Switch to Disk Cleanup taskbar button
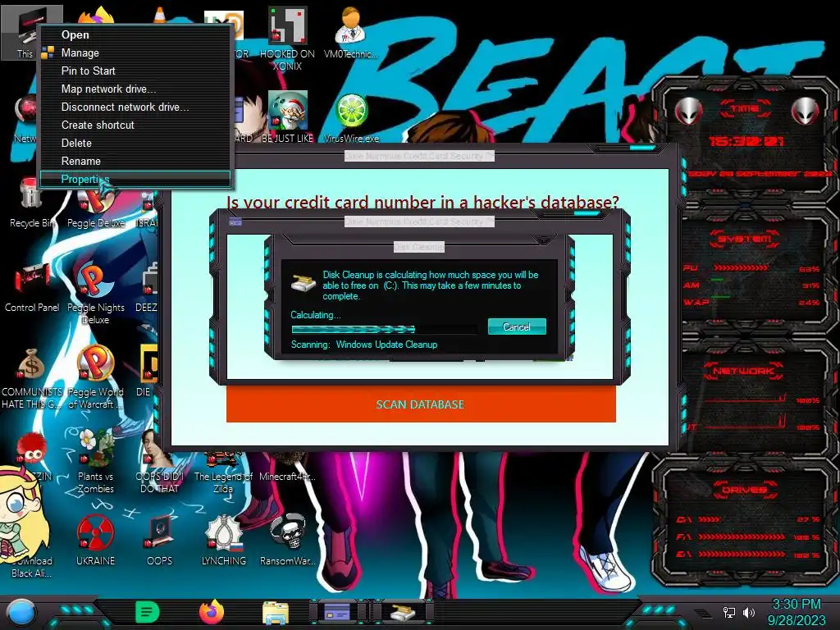This screenshot has height=630, width=840. pos(403,612)
